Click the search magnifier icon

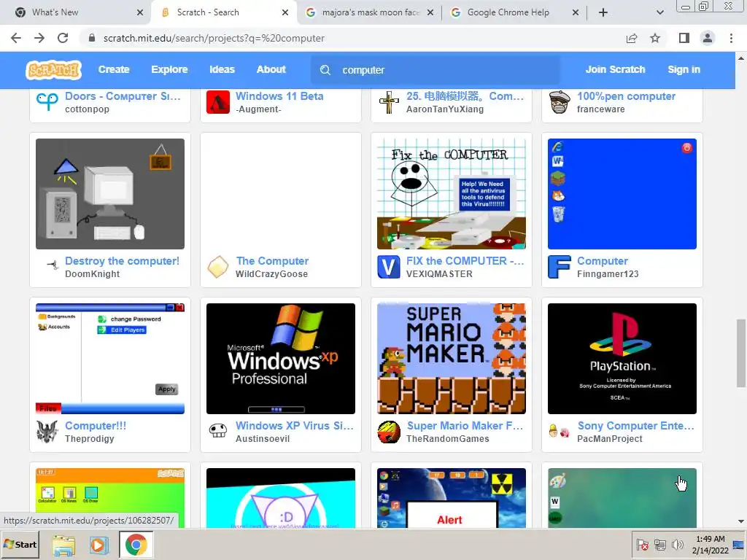pos(325,70)
